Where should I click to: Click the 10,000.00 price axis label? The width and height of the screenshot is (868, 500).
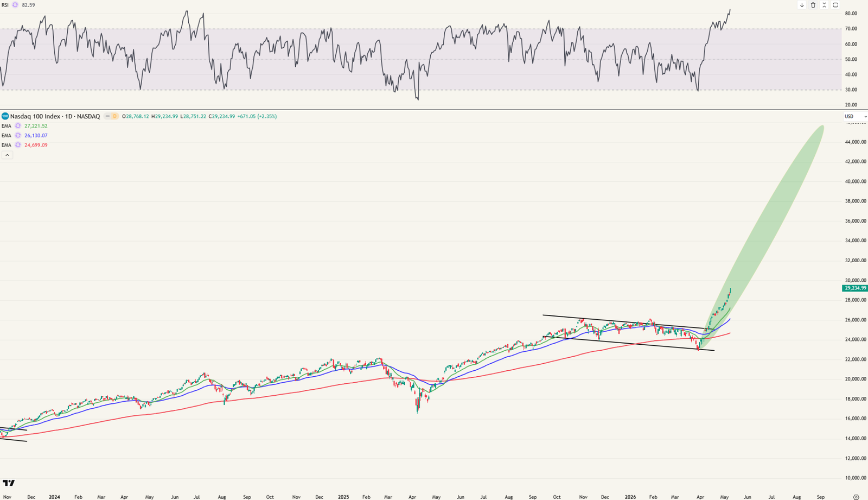(856, 478)
